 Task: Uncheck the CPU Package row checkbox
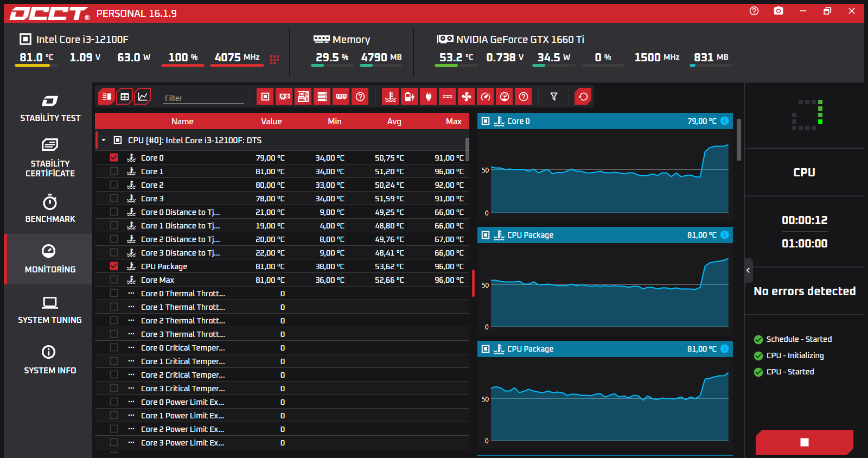click(x=114, y=266)
